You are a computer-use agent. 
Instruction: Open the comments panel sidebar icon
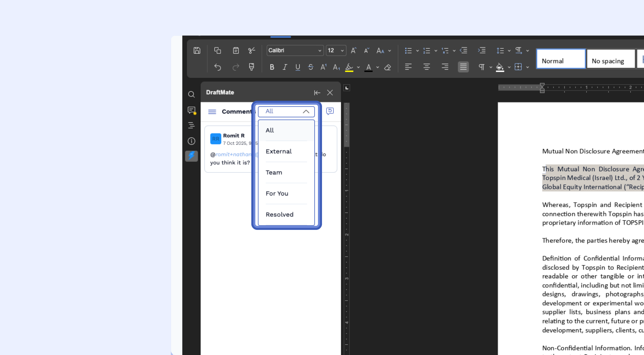coord(191,110)
